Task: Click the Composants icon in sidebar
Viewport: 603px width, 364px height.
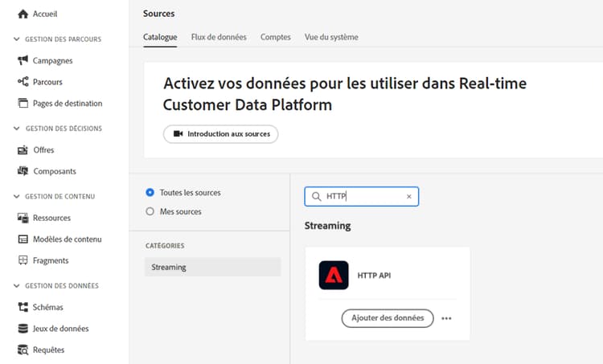Action: [x=23, y=171]
